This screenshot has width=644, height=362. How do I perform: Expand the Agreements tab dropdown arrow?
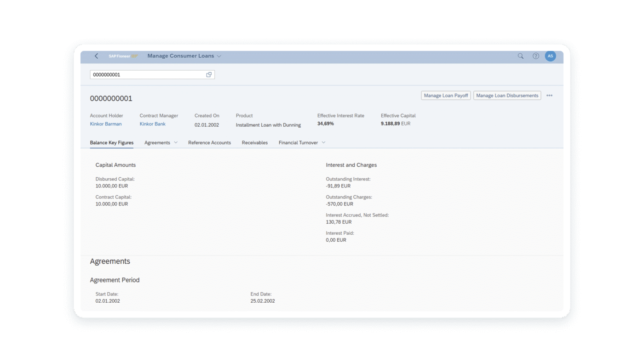(176, 142)
